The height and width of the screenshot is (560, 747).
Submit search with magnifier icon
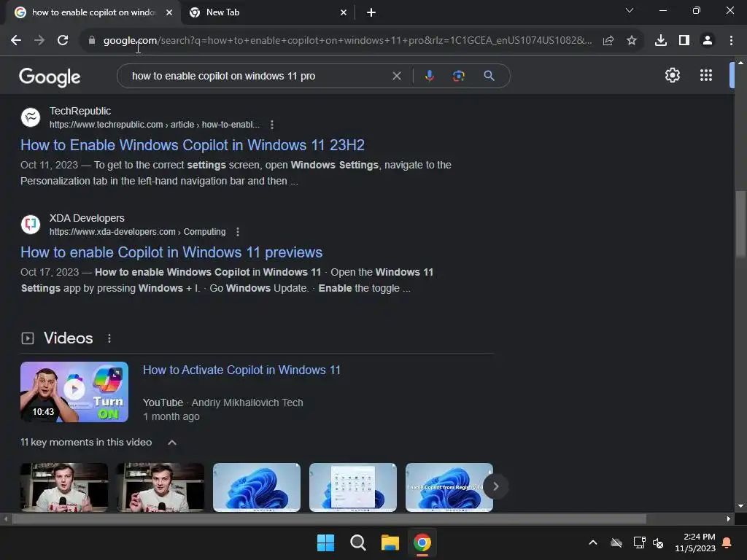coord(489,76)
